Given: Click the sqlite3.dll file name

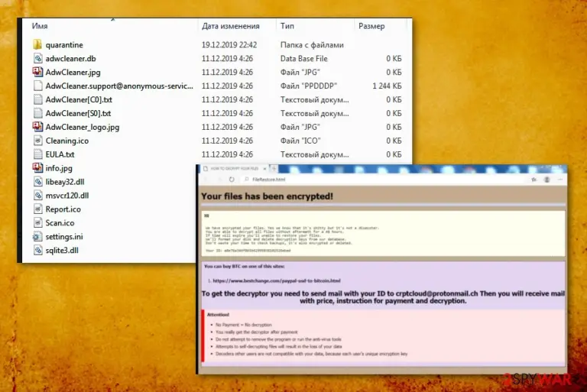Looking at the screenshot, I should [x=62, y=250].
